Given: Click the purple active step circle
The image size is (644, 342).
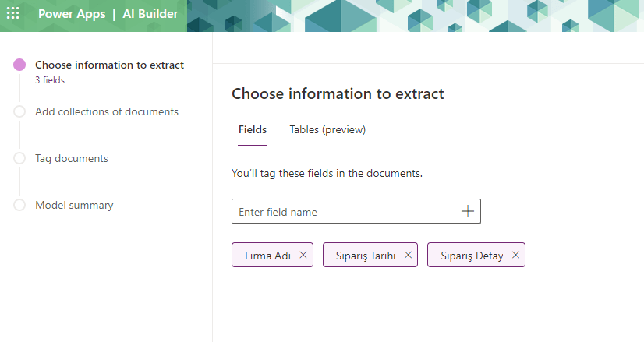Looking at the screenshot, I should (19, 65).
